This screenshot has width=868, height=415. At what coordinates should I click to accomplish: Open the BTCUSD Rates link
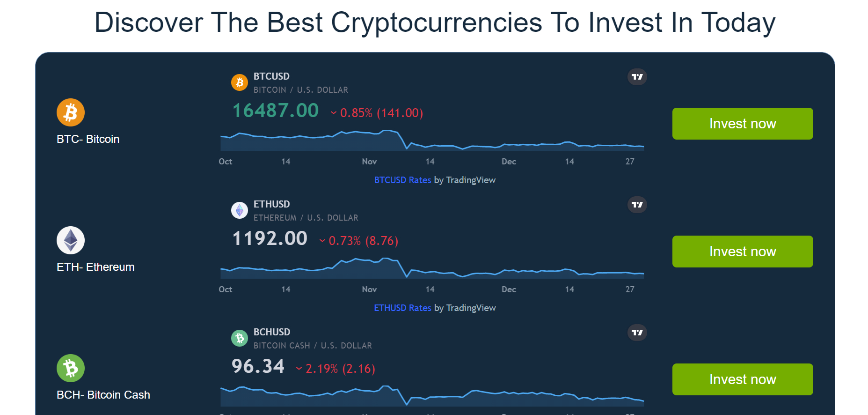(402, 180)
